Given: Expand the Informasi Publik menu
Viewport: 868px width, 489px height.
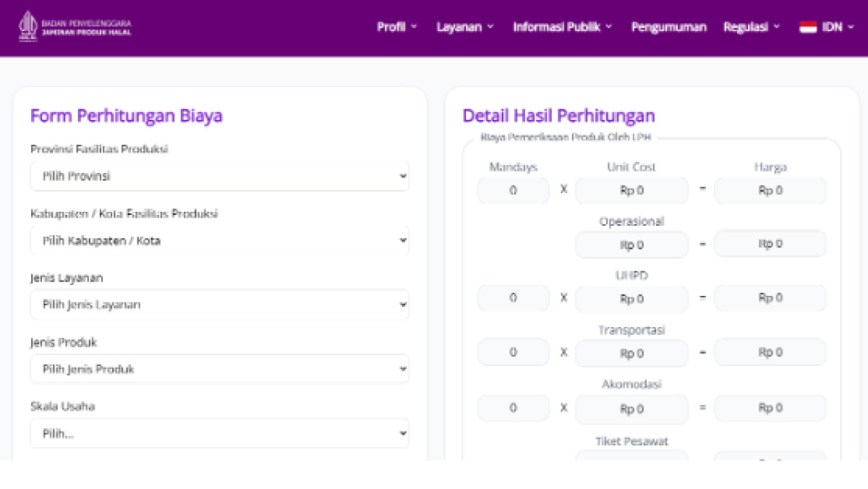Looking at the screenshot, I should tap(563, 27).
